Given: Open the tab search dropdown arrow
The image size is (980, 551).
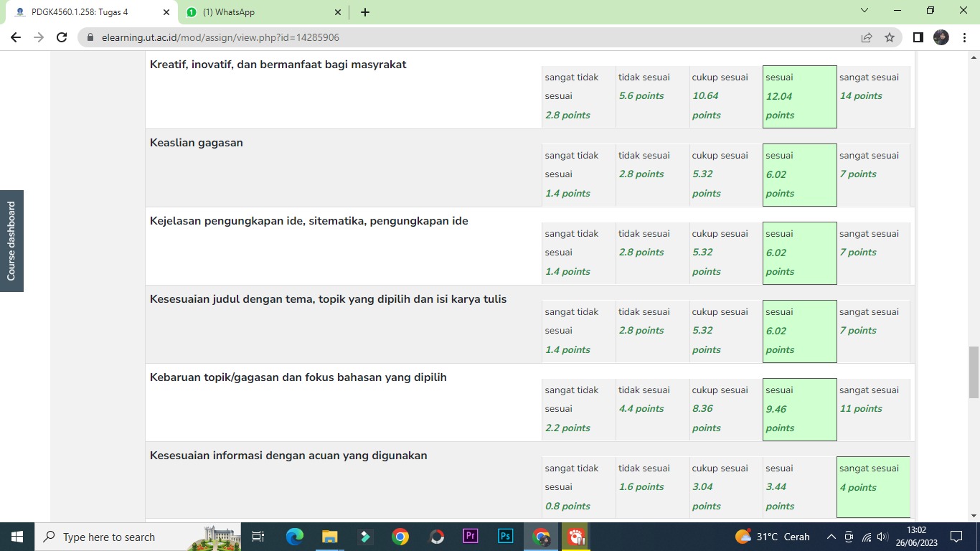Looking at the screenshot, I should pos(864,11).
